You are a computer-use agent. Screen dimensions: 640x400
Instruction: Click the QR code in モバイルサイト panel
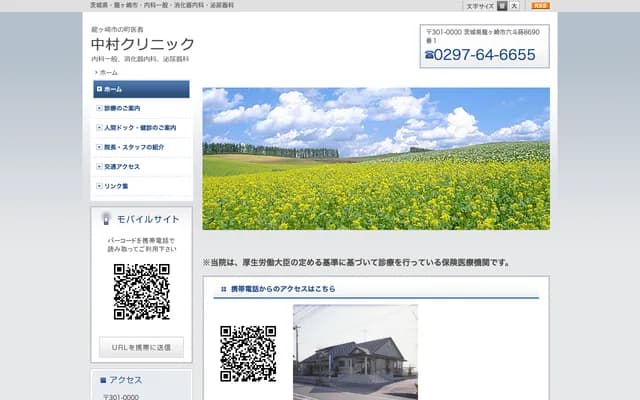pos(141,291)
